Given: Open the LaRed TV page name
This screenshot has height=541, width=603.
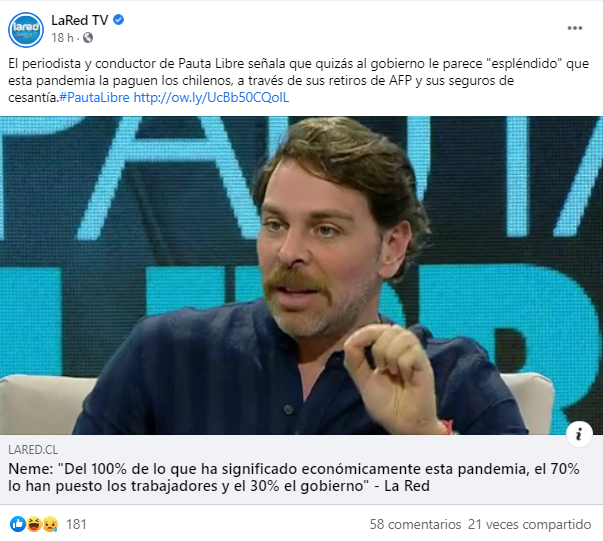Looking at the screenshot, I should click(x=80, y=20).
